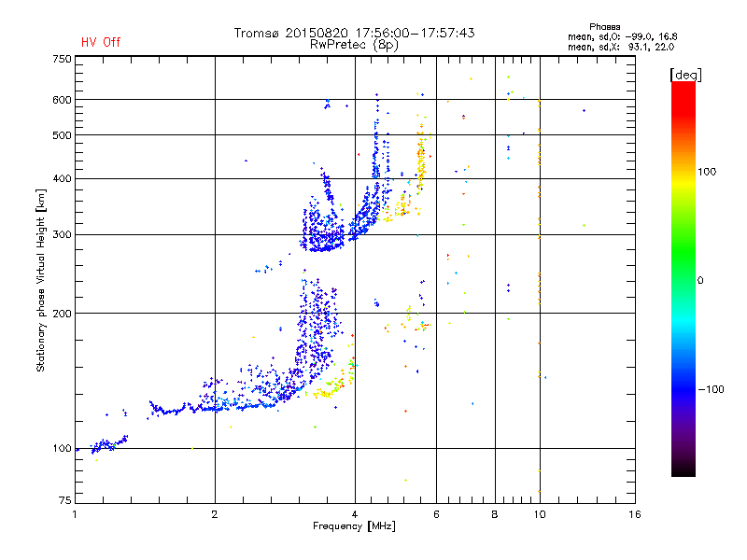Click the x-axis '8' tick label

pyautogui.click(x=495, y=514)
